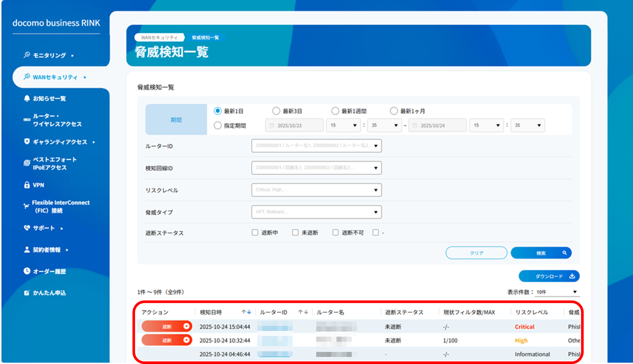Open the リスクレベル dropdown
The width and height of the screenshot is (633, 364).
[316, 190]
